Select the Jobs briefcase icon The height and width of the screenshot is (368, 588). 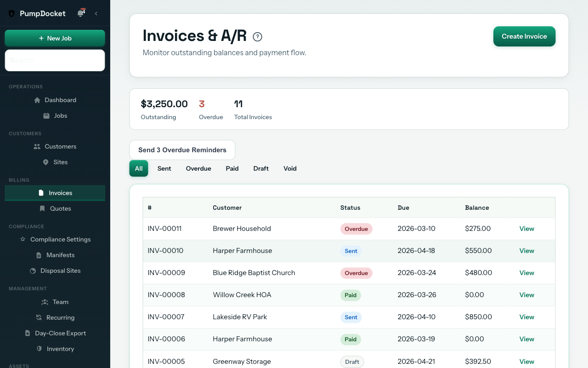pos(46,115)
